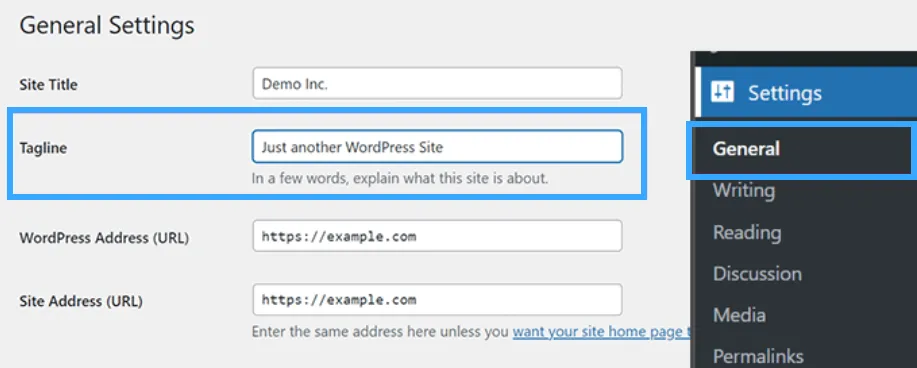The height and width of the screenshot is (368, 917).
Task: Click the Settings sliders icon in sidebar
Action: [722, 92]
